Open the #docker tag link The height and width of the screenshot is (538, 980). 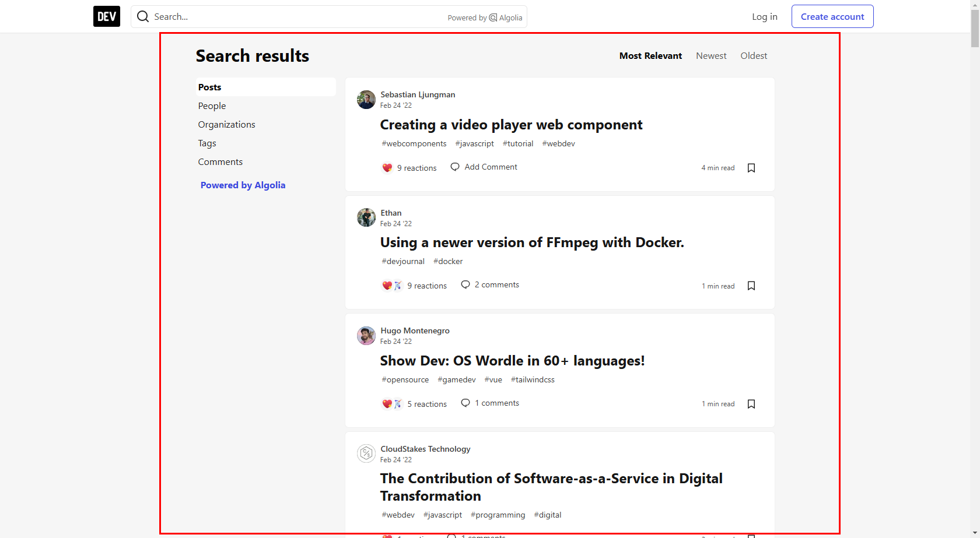[448, 262]
